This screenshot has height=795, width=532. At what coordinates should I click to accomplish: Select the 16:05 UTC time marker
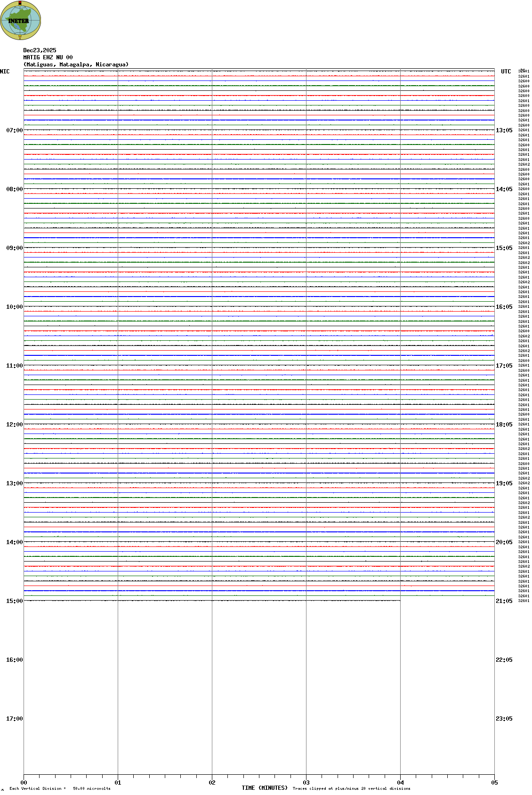tap(504, 307)
